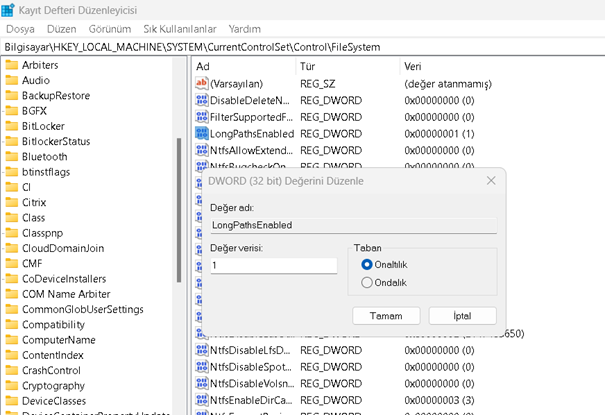Click the Cryptography folder icon
This screenshot has height=415, width=605.
point(12,385)
